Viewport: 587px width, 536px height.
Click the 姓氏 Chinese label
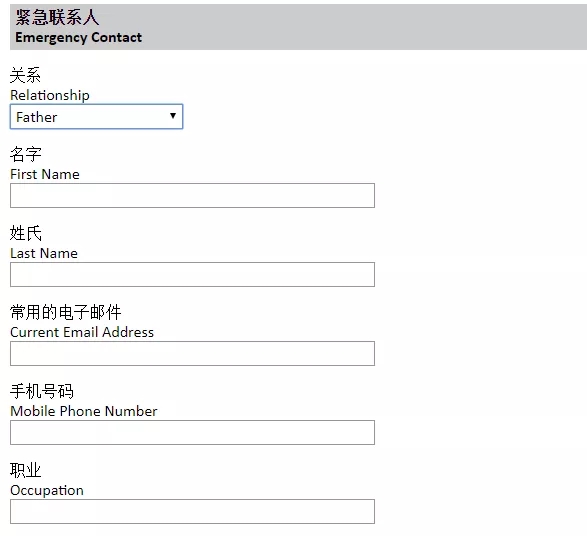[25, 233]
